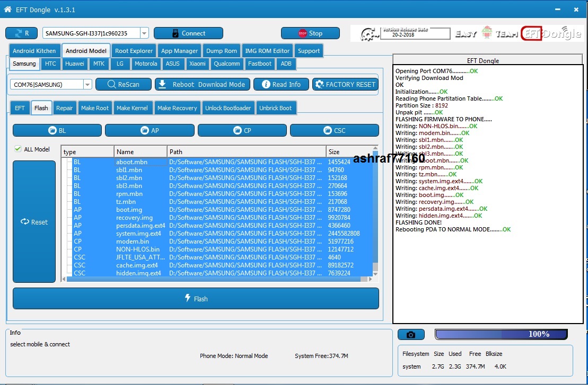Screen dimensions: 588x385
Task: Open the Dump Rom tab
Action: pyautogui.click(x=222, y=50)
